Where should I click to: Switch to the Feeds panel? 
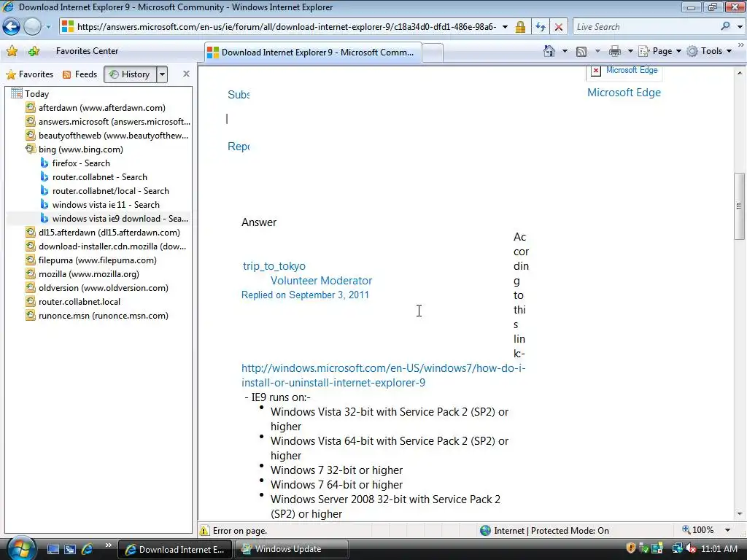[x=80, y=74]
